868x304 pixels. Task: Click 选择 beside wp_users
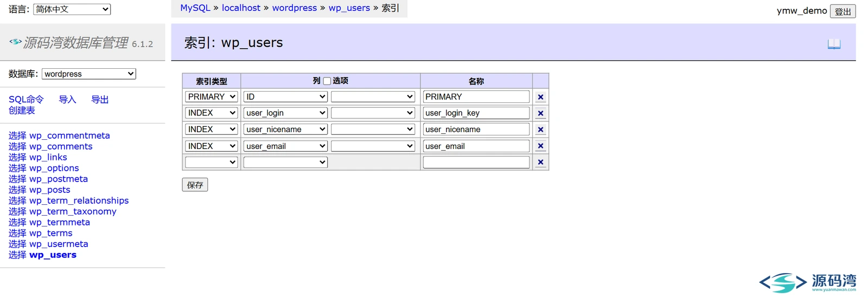17,255
